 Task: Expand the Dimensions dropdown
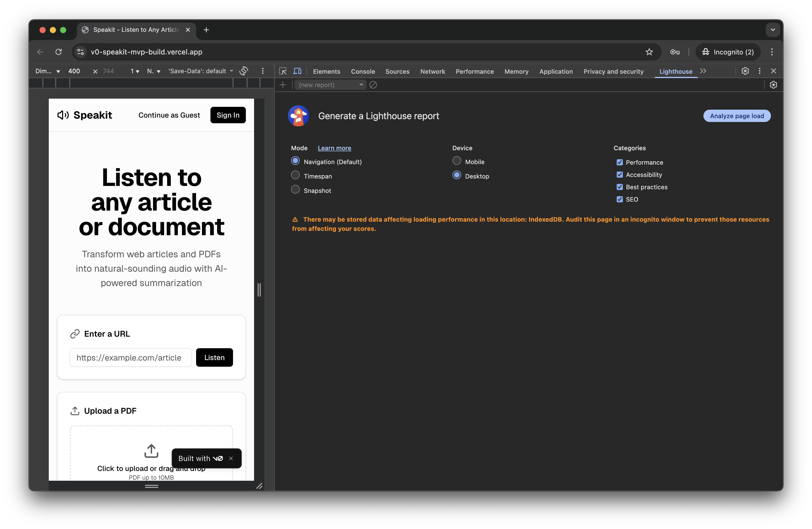point(48,71)
